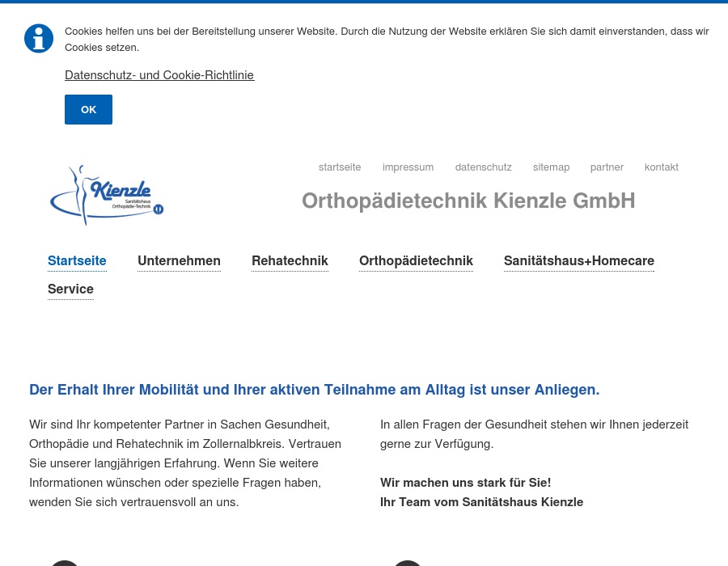Click the blue cookie info icon
The image size is (728, 566).
click(x=39, y=38)
